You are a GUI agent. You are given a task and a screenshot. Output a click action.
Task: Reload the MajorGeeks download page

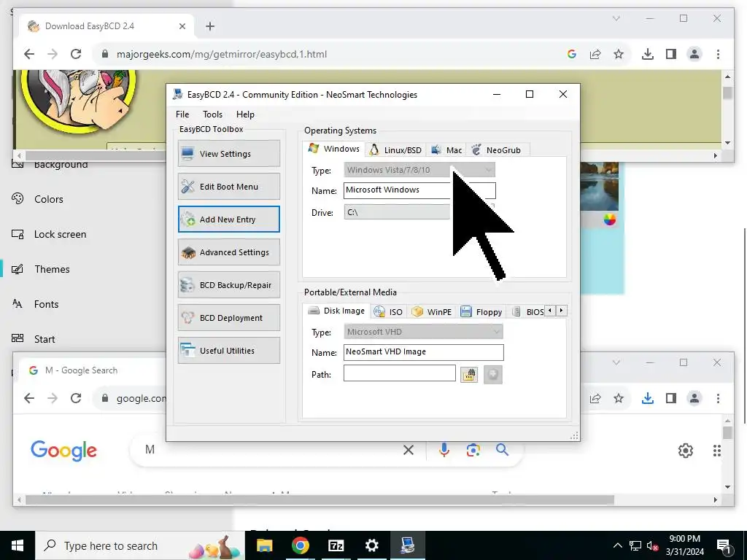pyautogui.click(x=76, y=54)
